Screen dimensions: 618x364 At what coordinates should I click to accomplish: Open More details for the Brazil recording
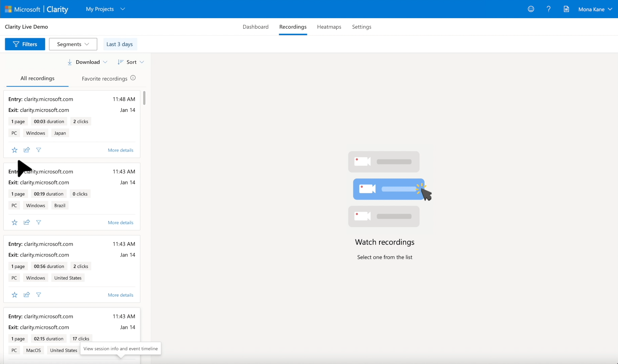120,222
